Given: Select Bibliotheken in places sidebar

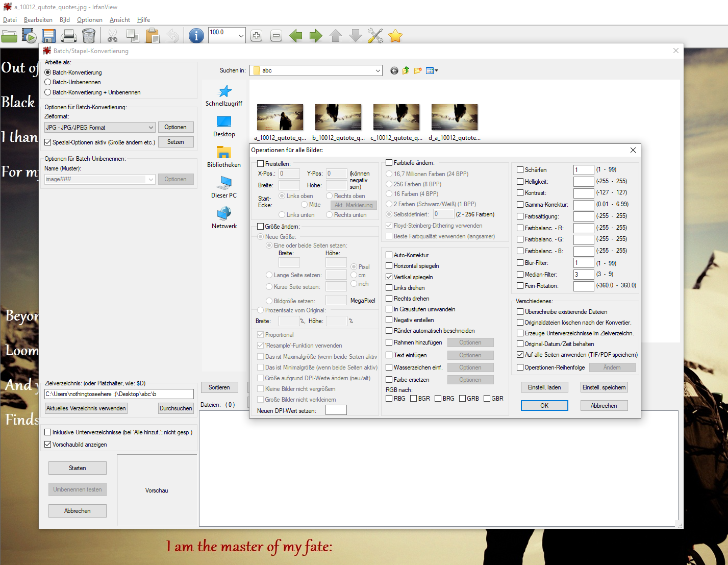Looking at the screenshot, I should click(x=224, y=157).
